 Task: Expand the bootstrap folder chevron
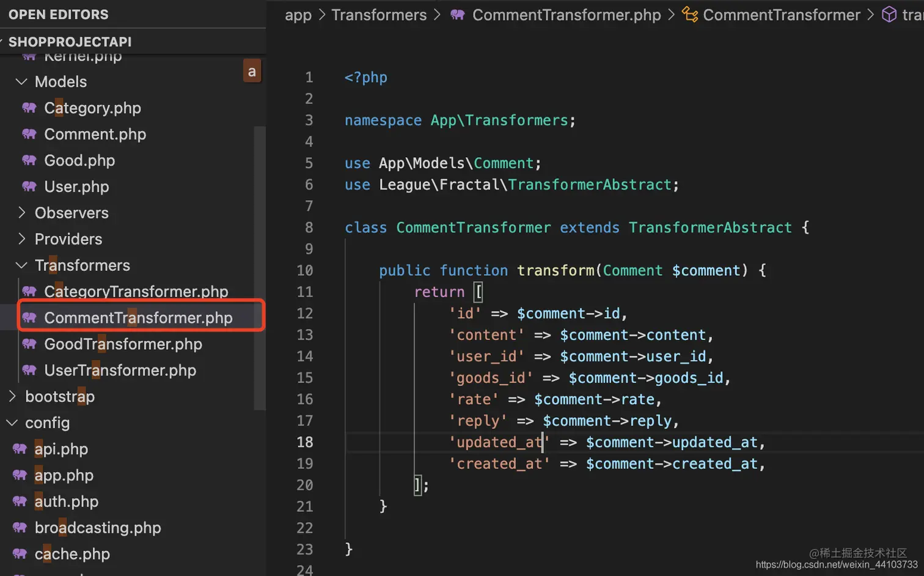[x=12, y=397]
